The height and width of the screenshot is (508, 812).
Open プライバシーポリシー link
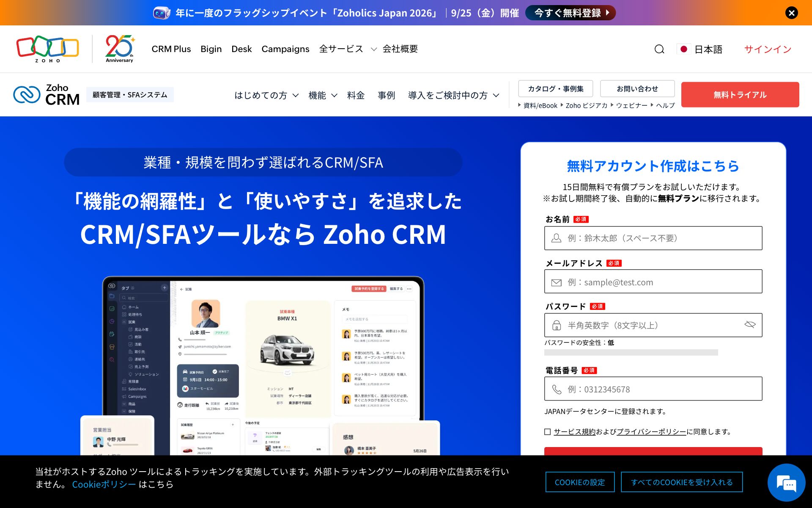pyautogui.click(x=651, y=432)
